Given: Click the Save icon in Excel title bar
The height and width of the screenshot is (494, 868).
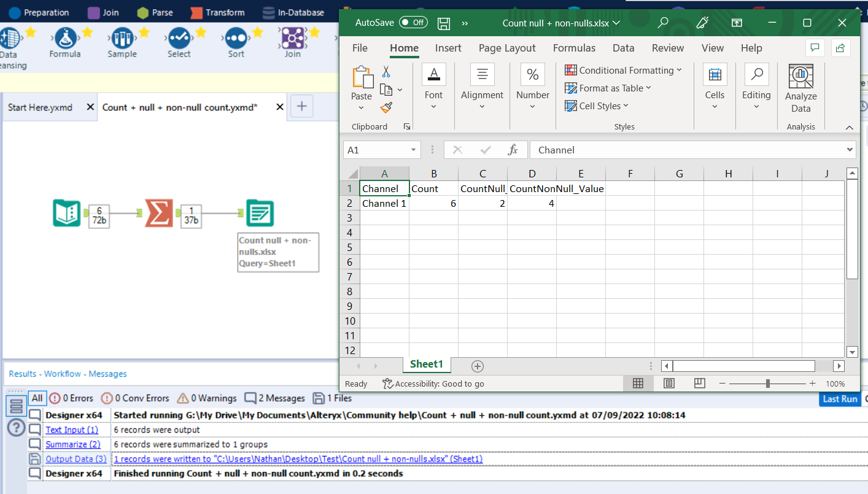Looking at the screenshot, I should [x=444, y=23].
